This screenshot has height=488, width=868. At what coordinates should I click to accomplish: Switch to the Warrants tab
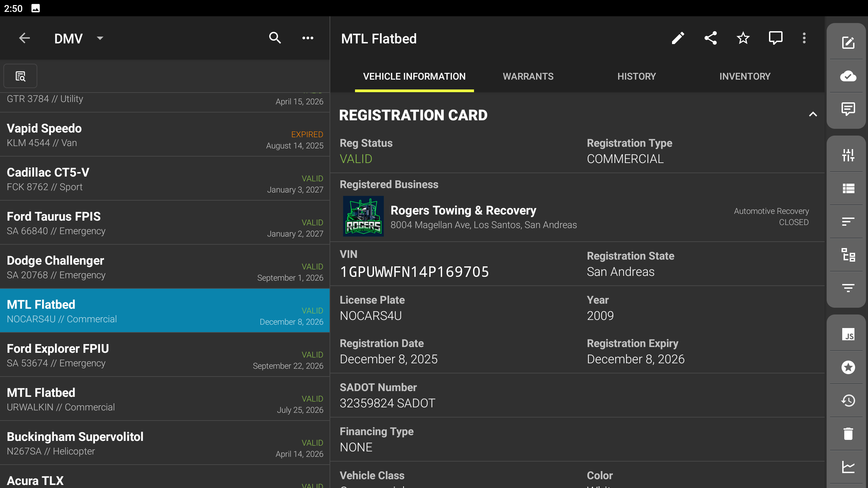pyautogui.click(x=528, y=77)
